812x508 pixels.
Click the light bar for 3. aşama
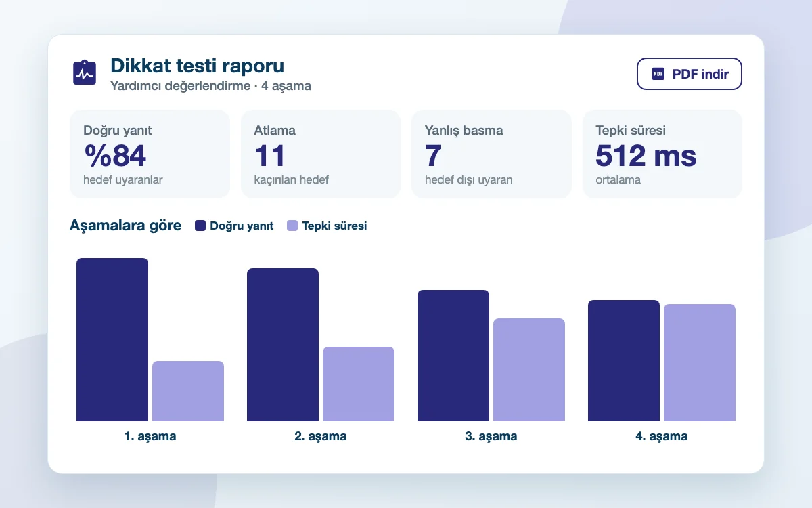[529, 370]
